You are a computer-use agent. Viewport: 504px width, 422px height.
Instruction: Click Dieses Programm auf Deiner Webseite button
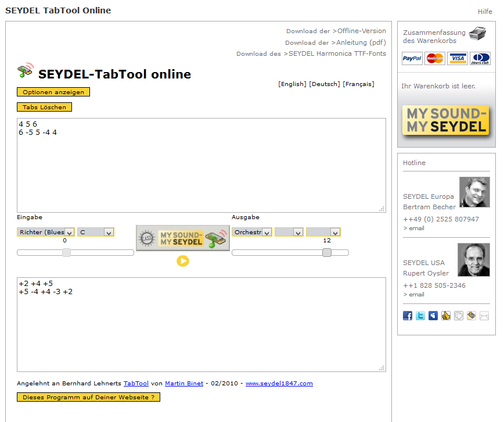click(88, 397)
